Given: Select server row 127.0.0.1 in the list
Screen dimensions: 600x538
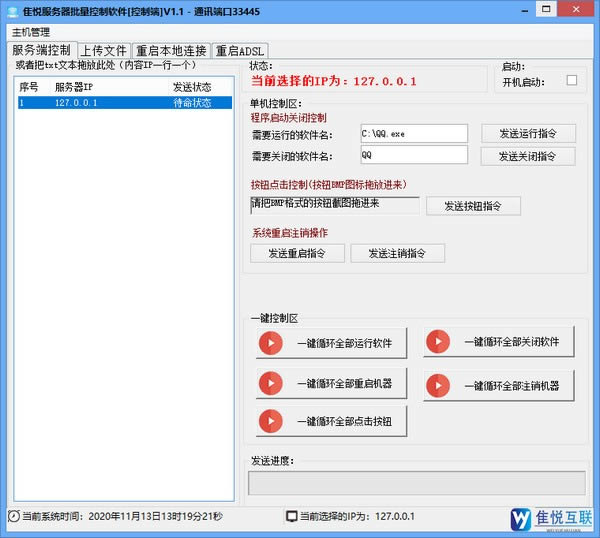Looking at the screenshot, I should 125,103.
